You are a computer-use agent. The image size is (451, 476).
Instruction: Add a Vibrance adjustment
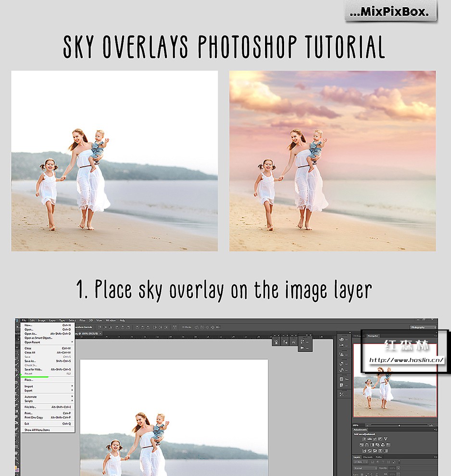tap(386, 439)
